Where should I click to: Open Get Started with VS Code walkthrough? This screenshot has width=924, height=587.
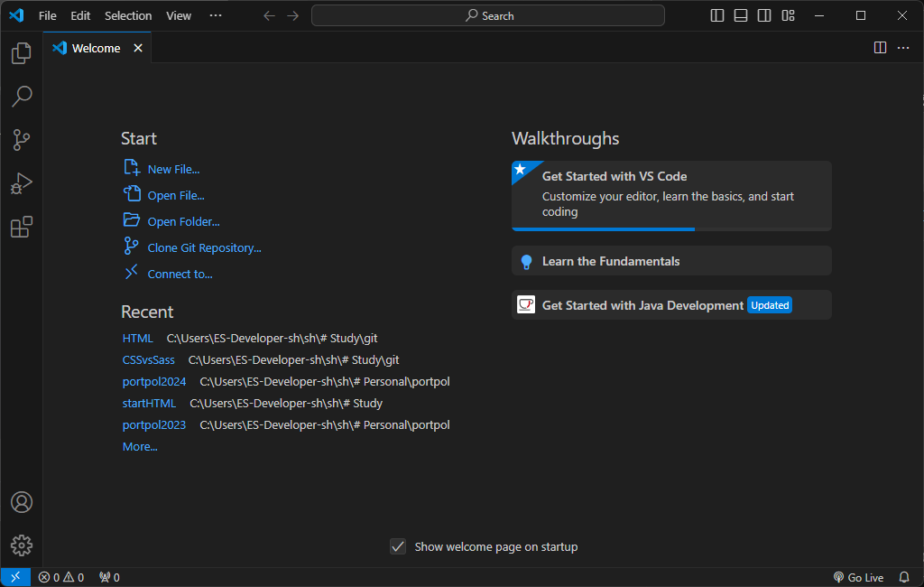coord(671,195)
